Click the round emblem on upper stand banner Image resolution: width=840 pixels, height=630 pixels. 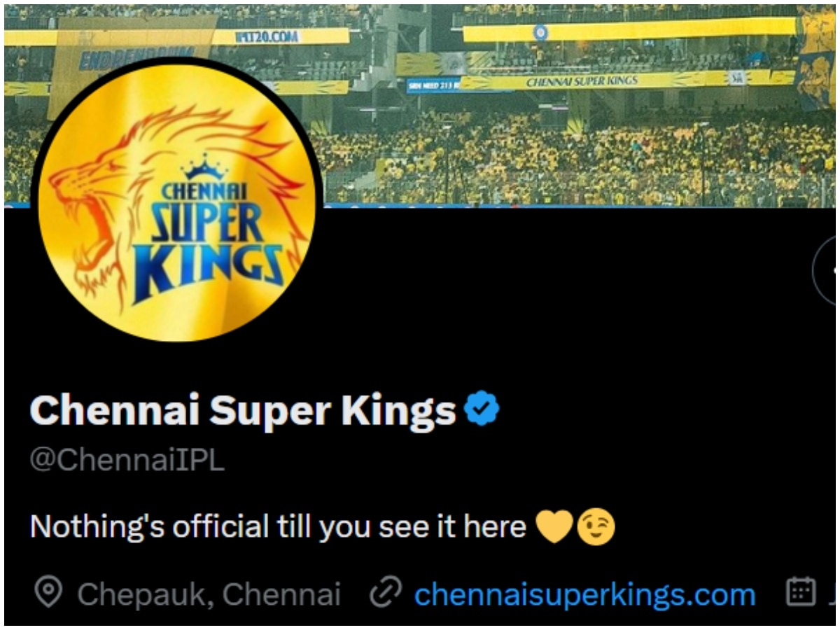coord(540,32)
